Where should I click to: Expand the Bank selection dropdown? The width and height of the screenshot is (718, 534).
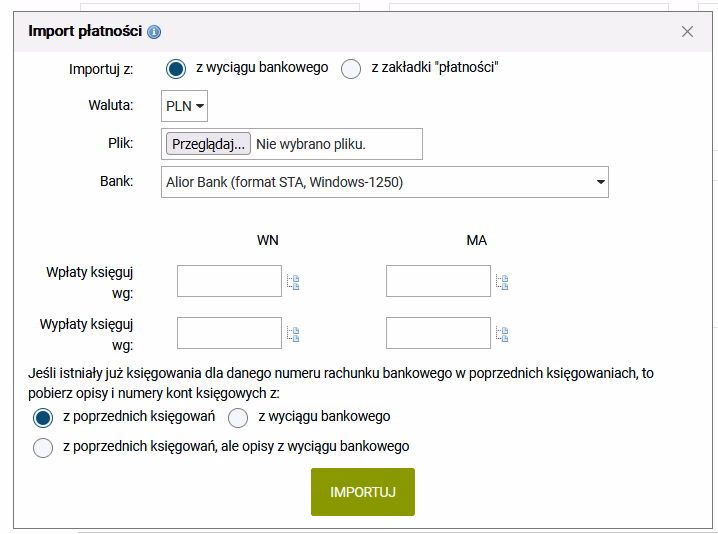click(x=384, y=182)
